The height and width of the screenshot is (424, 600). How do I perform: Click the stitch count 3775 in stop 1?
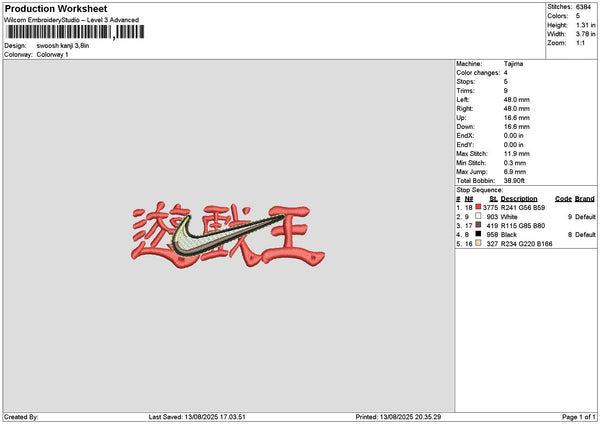490,207
